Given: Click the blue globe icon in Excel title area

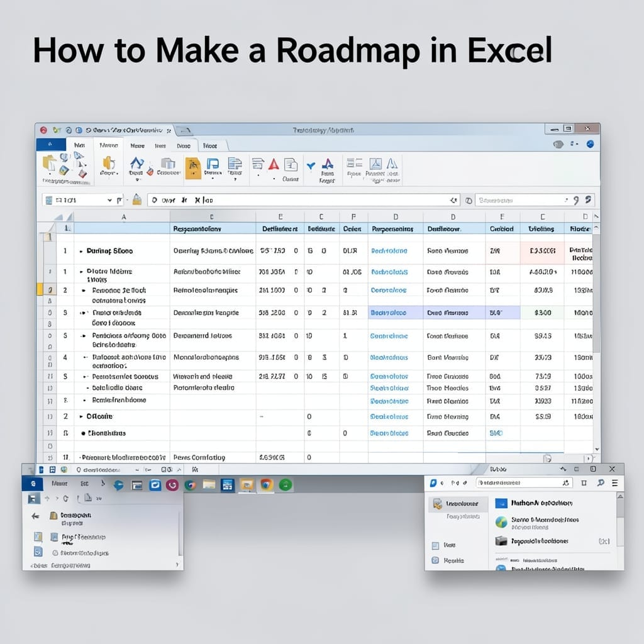Looking at the screenshot, I should click(x=590, y=144).
